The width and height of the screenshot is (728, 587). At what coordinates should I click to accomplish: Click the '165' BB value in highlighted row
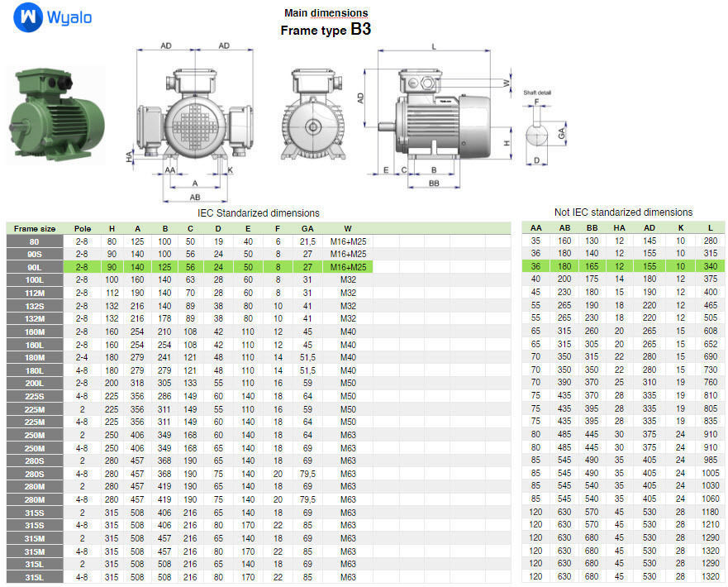[592, 266]
